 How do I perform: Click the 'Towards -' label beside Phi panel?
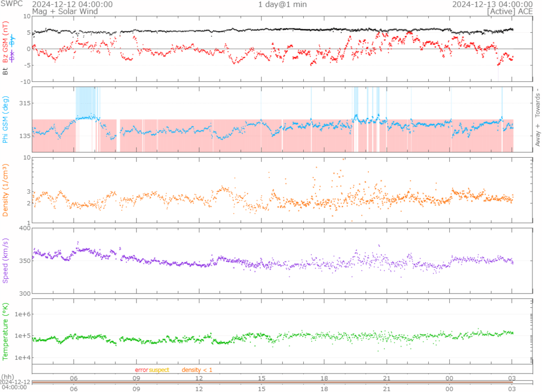click(x=537, y=101)
